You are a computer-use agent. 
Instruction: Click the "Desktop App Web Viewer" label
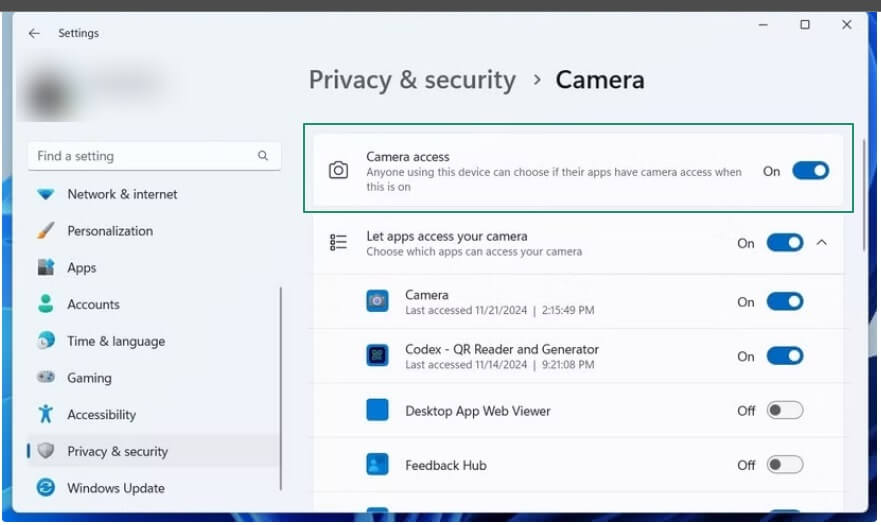[x=478, y=411]
